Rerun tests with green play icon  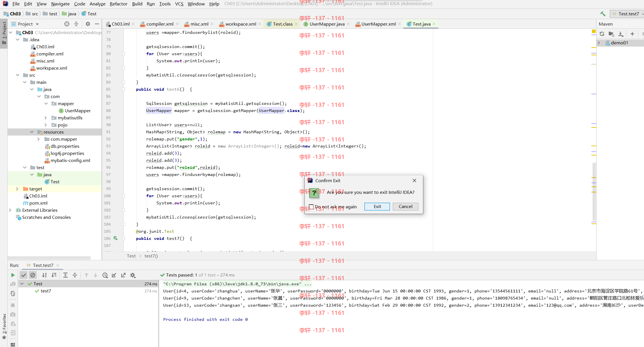point(13,275)
